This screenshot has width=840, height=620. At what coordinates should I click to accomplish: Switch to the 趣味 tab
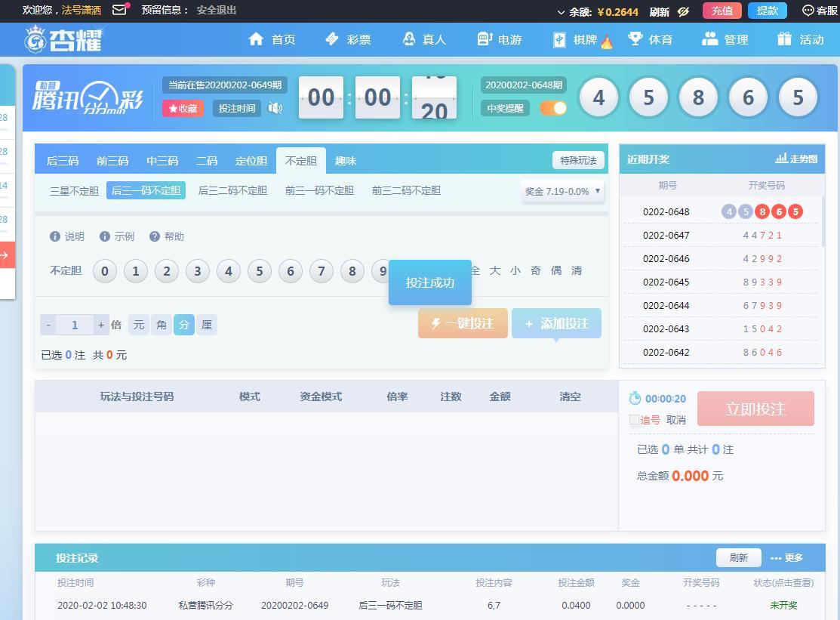346,161
